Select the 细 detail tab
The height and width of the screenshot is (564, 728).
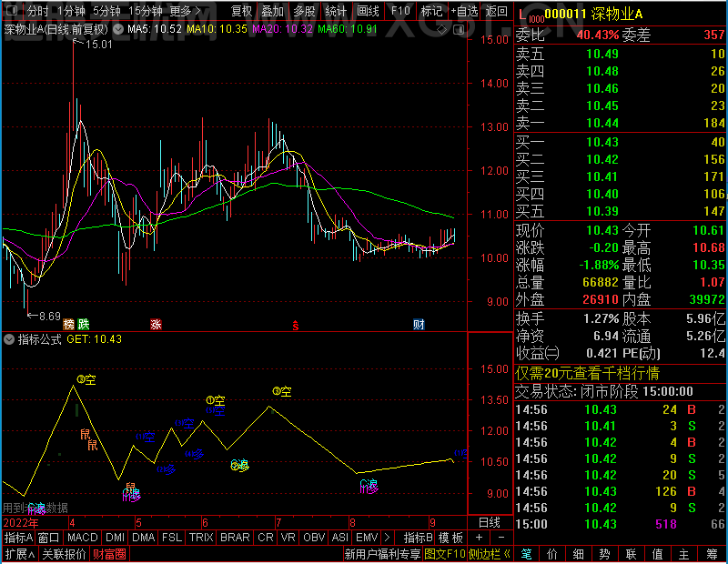click(x=578, y=554)
